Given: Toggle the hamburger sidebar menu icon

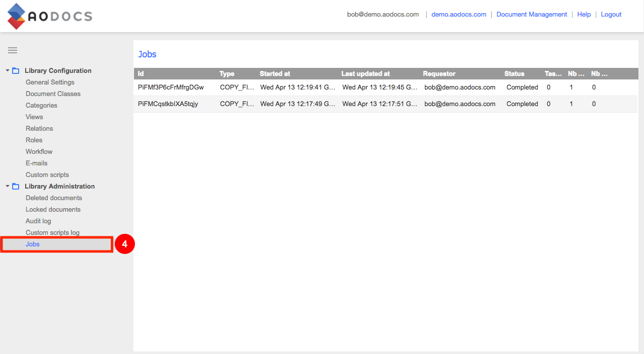Looking at the screenshot, I should [x=13, y=50].
